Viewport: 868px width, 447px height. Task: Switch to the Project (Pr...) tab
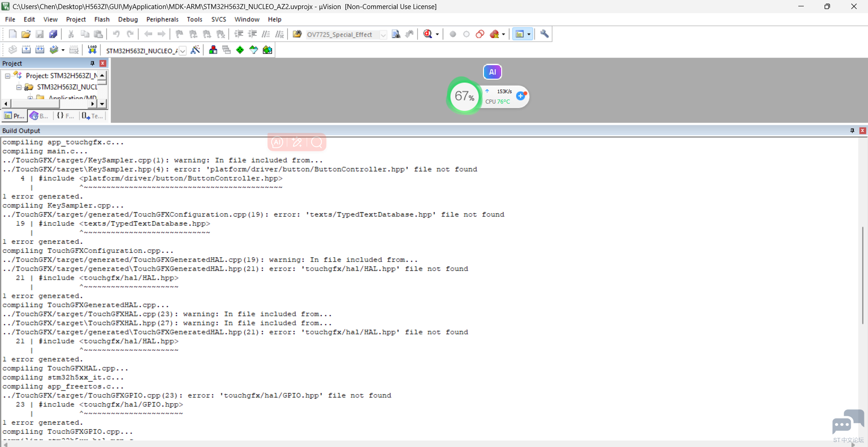[x=14, y=116]
